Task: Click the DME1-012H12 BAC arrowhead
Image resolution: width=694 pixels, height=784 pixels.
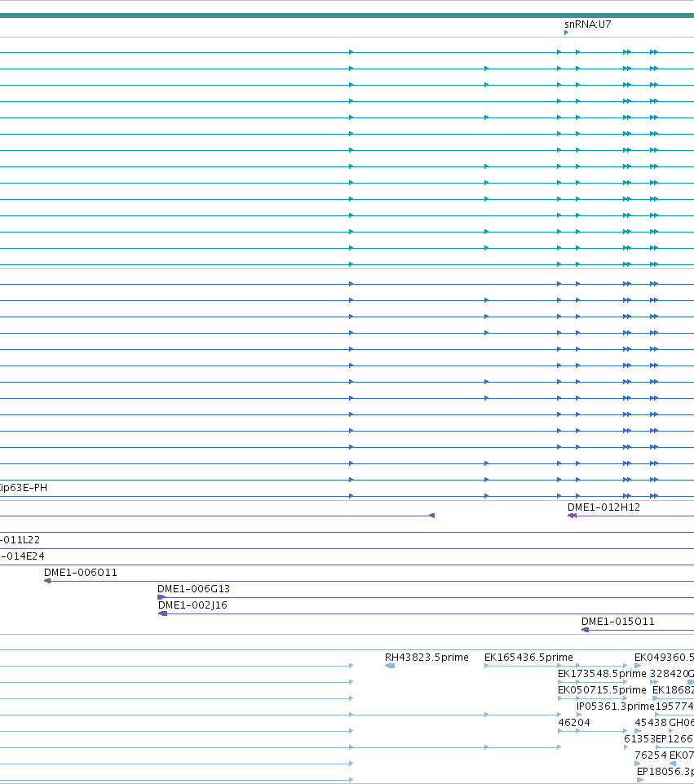Action: pos(572,516)
